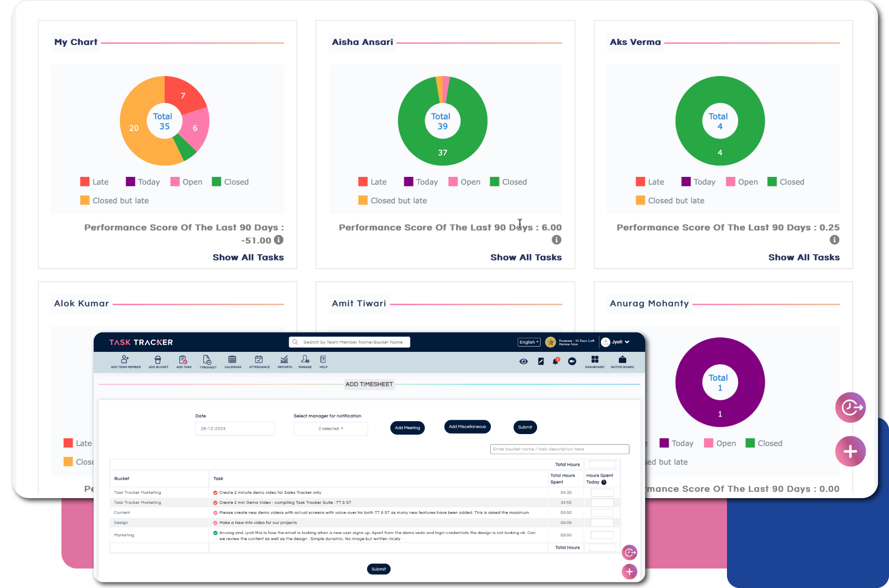
Task: Click Show All Tasks under Aks Verma
Action: coord(803,257)
